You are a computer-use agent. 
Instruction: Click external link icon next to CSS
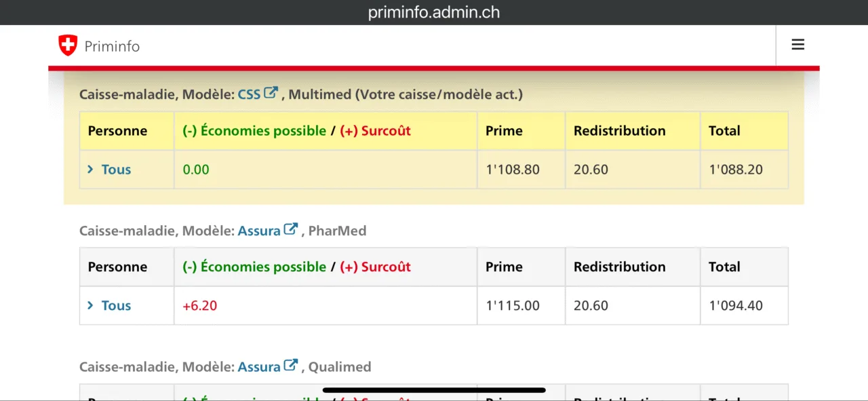[271, 93]
